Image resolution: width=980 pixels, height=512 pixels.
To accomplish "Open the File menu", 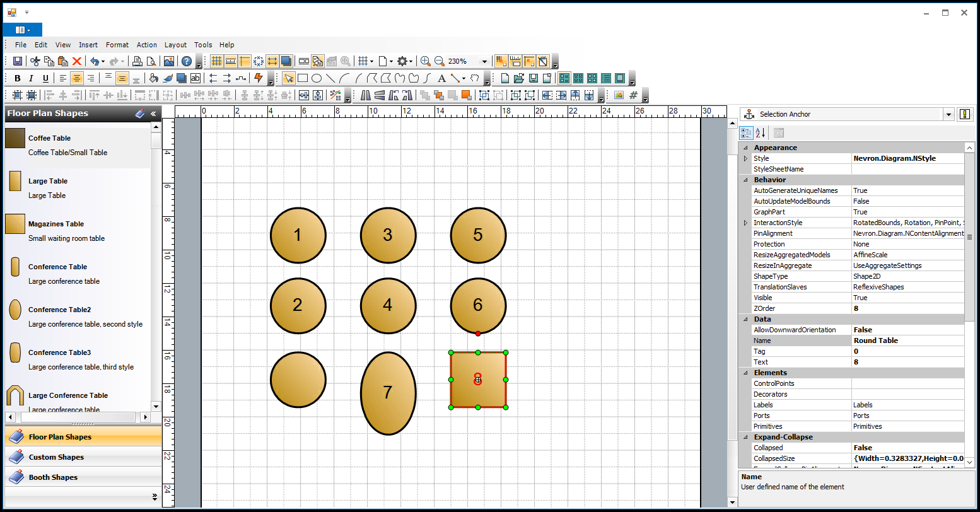I will [x=21, y=45].
